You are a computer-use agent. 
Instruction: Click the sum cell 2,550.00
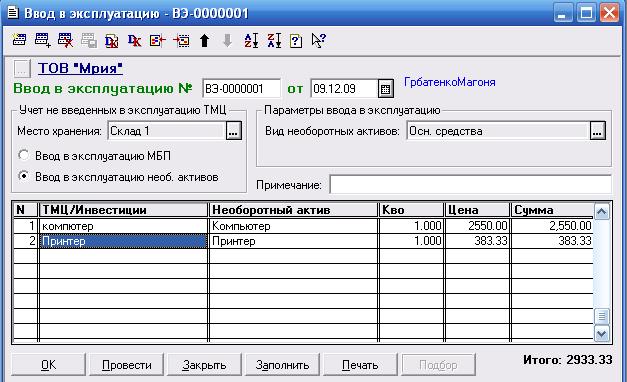point(552,226)
